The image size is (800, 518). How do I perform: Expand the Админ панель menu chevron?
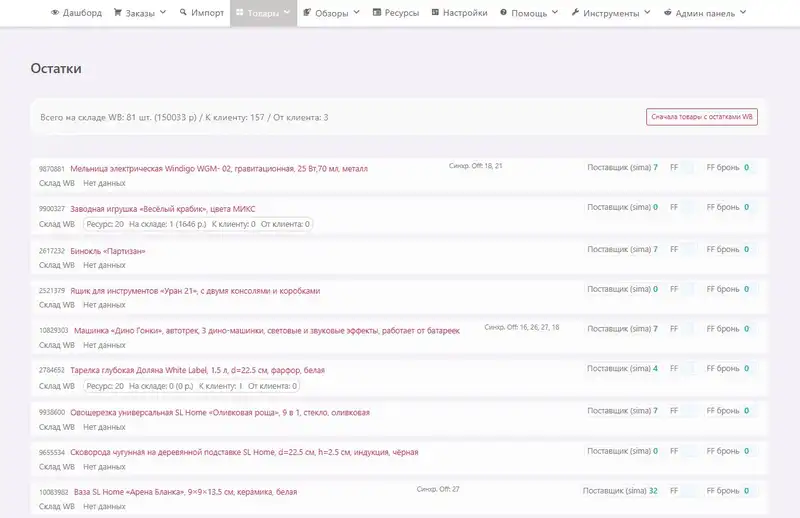[743, 12]
